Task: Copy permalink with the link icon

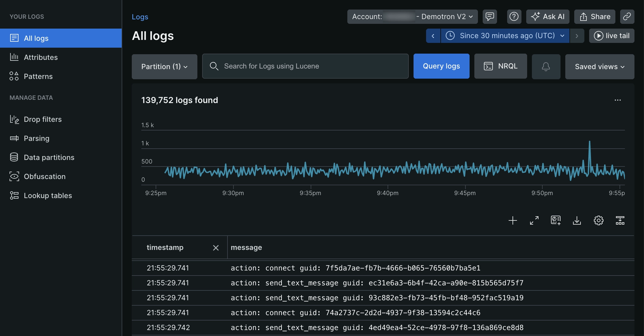Action: tap(627, 17)
